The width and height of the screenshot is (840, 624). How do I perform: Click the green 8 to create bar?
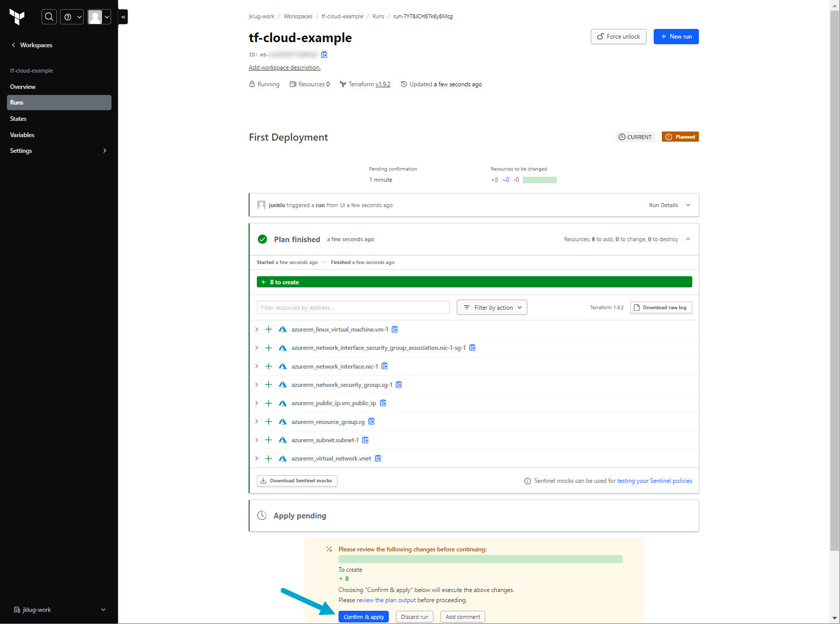(474, 282)
